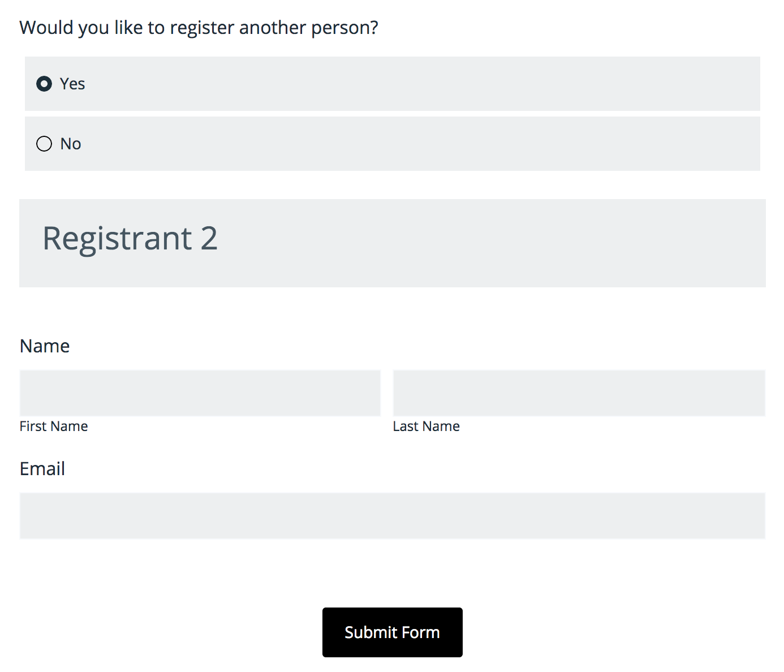Screen dimensions: 784x672
Task: Click inside the Last Name field
Action: (x=579, y=393)
